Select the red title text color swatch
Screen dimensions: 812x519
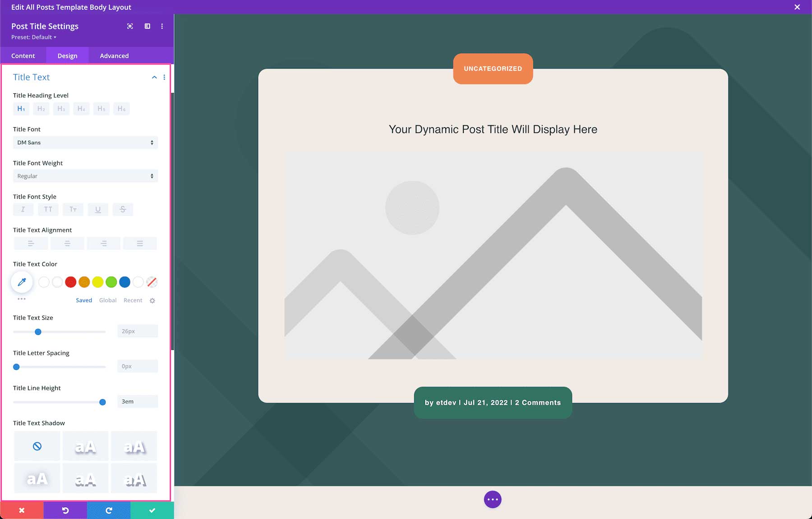pyautogui.click(x=70, y=282)
